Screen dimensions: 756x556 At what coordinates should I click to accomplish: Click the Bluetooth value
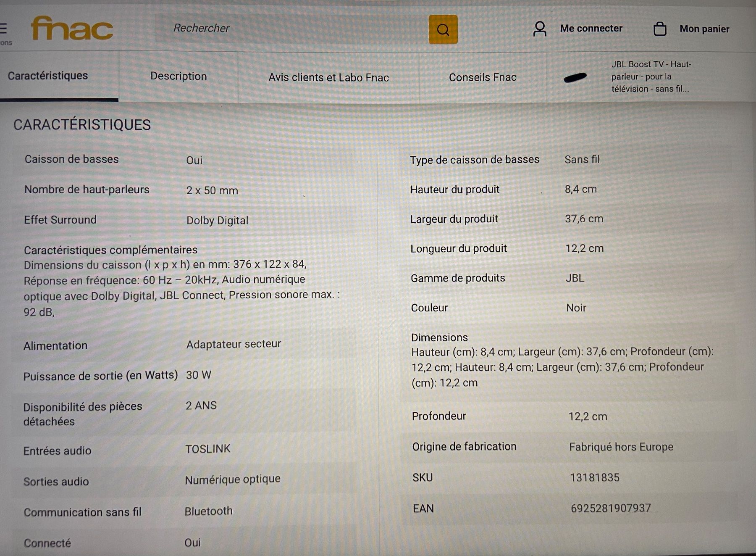208,511
